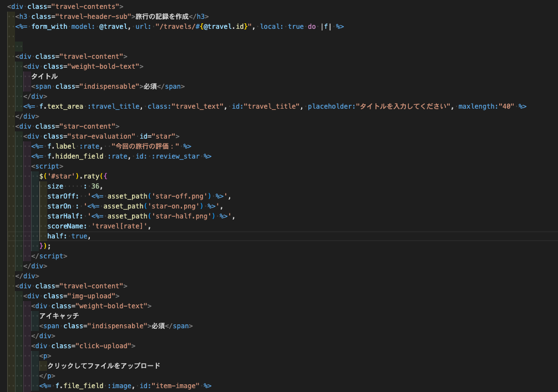Click the first 必須 span text
The width and height of the screenshot is (558, 392).
click(x=150, y=86)
